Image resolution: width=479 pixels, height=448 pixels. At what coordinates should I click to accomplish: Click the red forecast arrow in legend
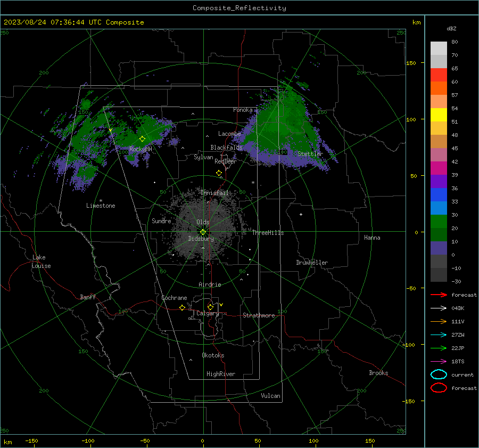pos(439,295)
